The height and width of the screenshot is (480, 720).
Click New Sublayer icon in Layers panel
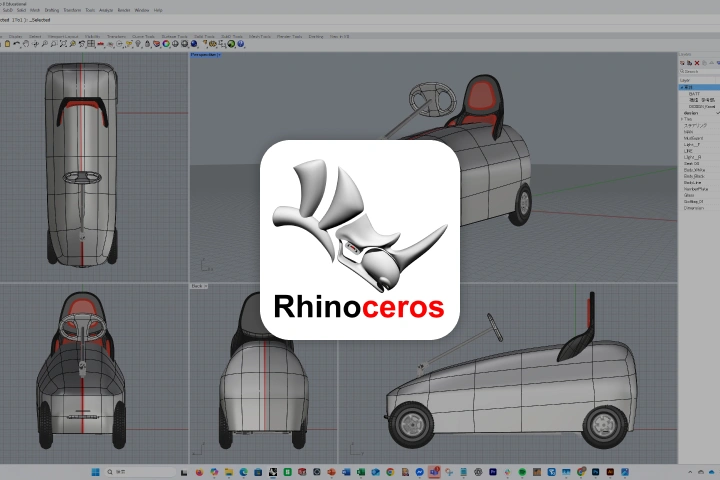(689, 63)
